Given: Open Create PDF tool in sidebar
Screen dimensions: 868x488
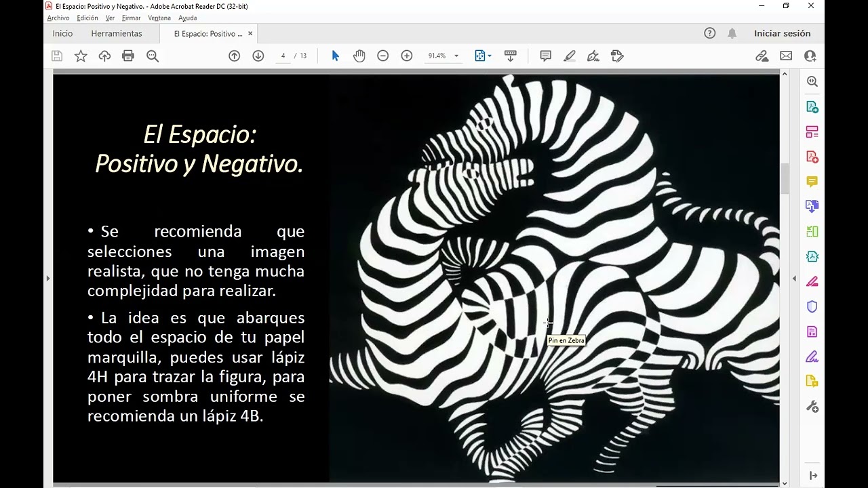Looking at the screenshot, I should pyautogui.click(x=812, y=157).
